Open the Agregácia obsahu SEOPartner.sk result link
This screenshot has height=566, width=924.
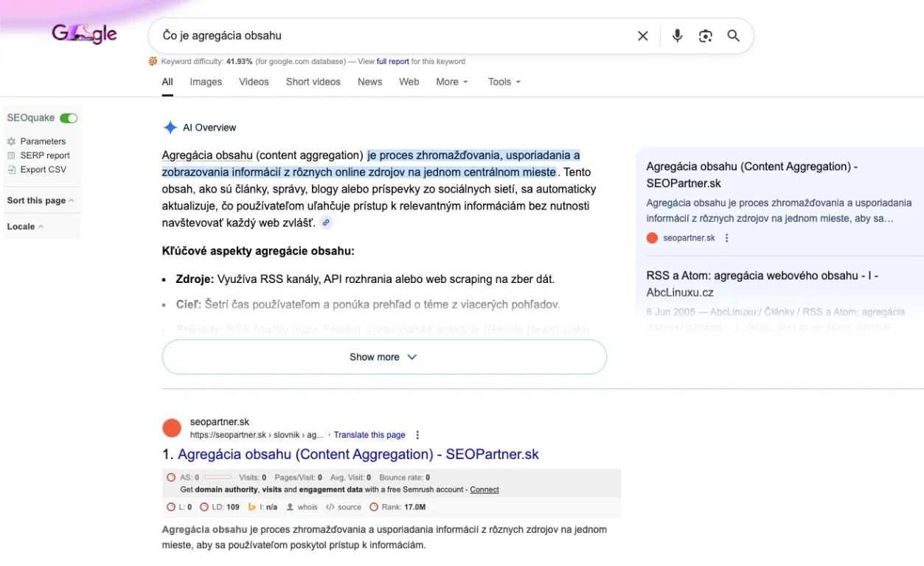358,454
